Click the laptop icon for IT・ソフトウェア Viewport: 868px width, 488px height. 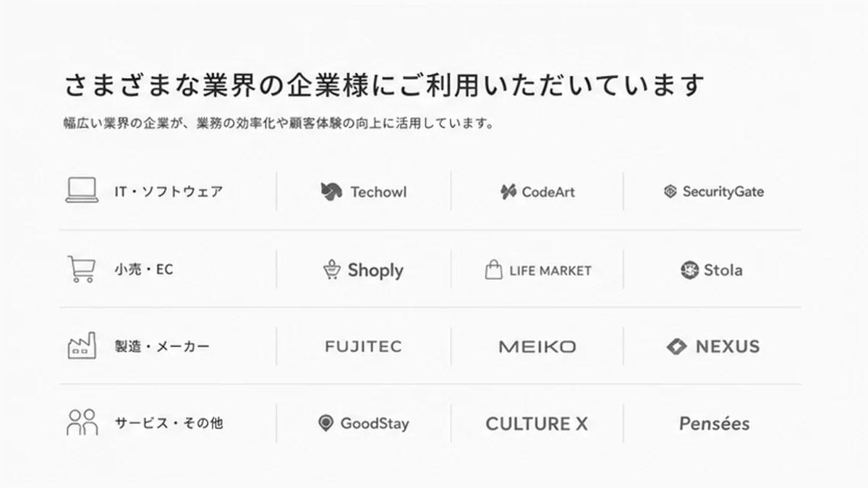click(82, 191)
